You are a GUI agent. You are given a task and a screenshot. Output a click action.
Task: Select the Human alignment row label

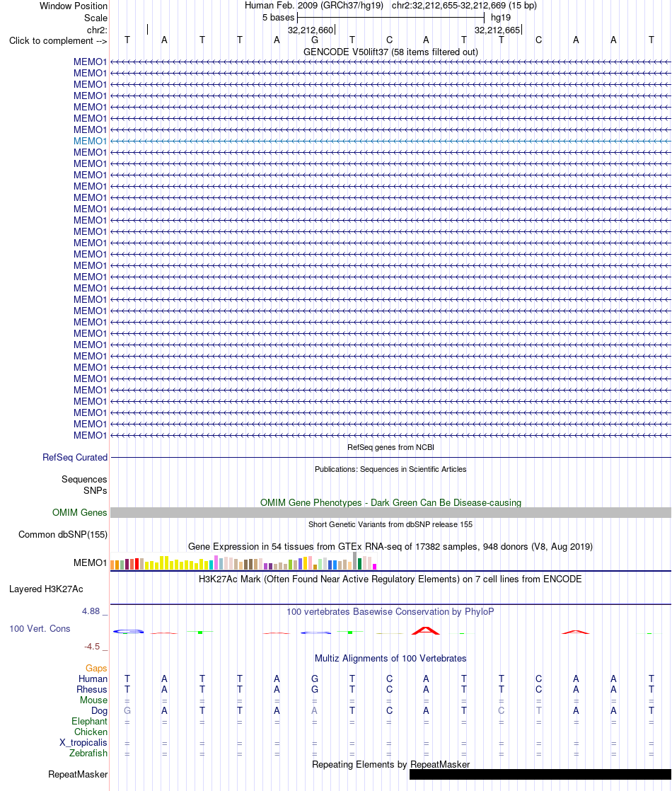coord(93,679)
